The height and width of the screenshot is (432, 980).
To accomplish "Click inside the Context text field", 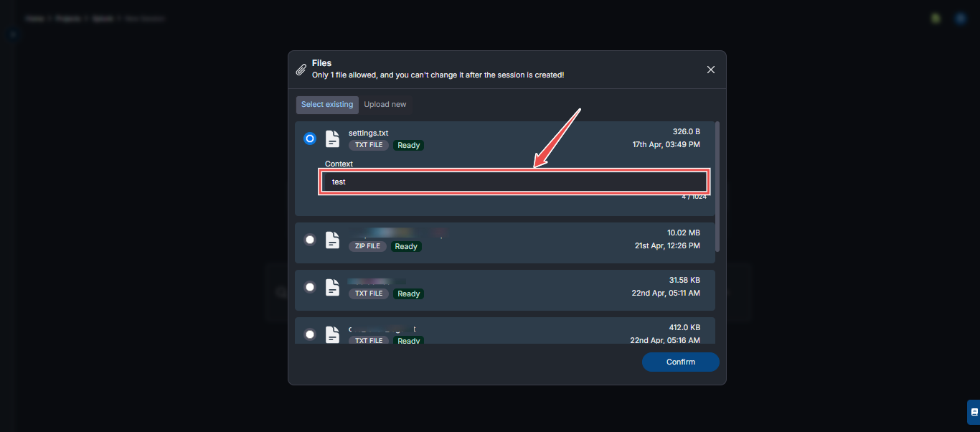I will [x=513, y=181].
